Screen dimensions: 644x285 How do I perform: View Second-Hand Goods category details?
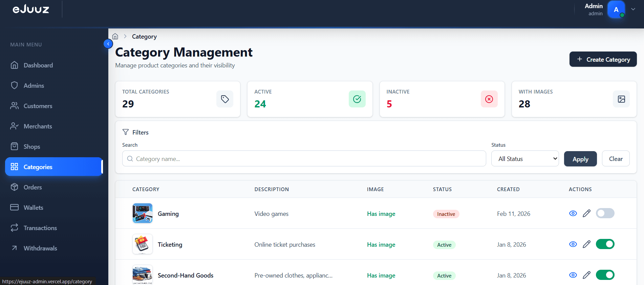pos(573,275)
